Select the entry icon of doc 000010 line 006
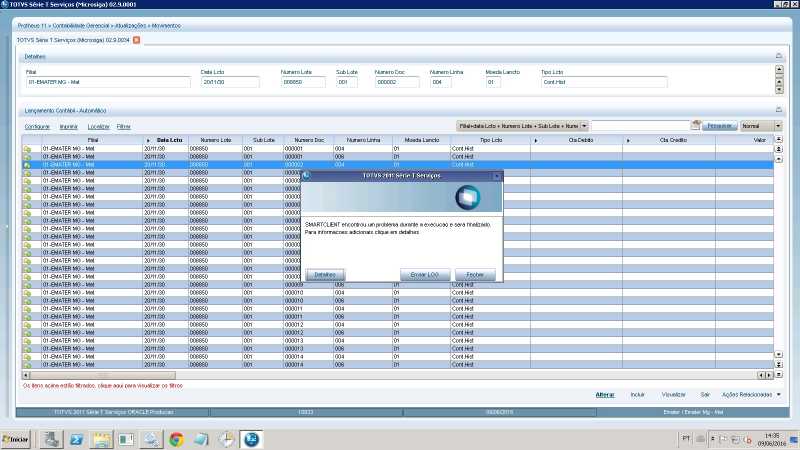The image size is (800, 450). (x=27, y=301)
